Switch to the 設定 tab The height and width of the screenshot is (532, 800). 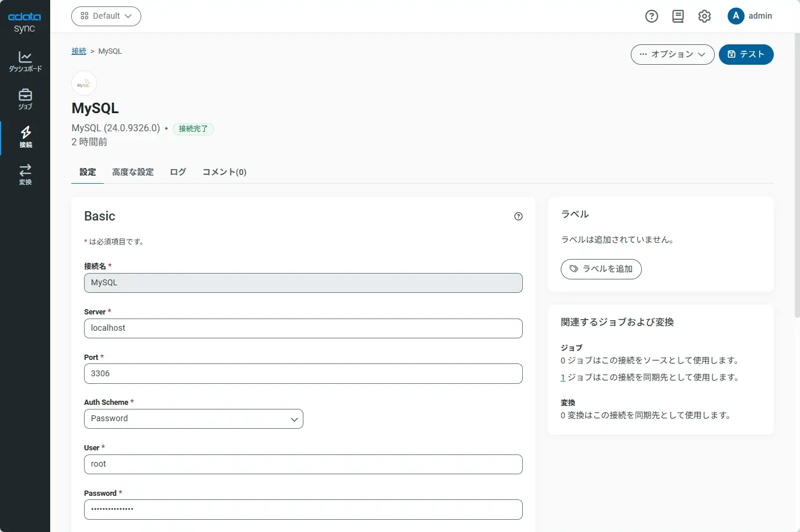coord(88,172)
